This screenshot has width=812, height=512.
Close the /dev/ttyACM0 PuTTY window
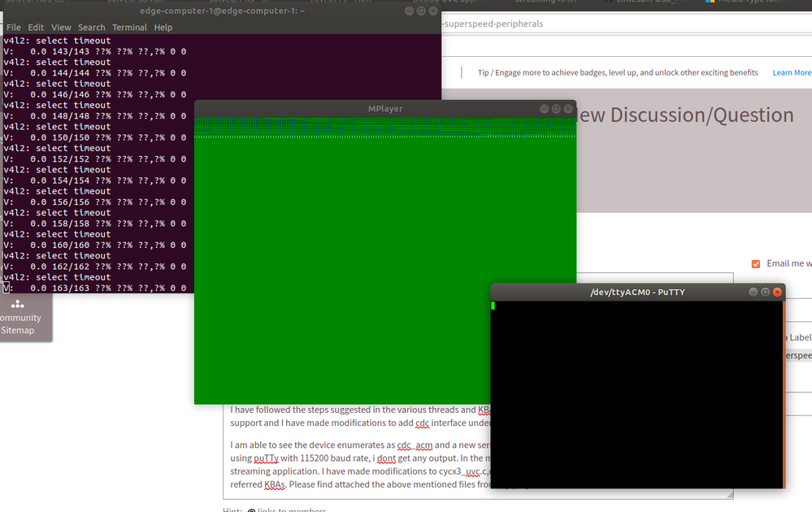click(x=777, y=292)
